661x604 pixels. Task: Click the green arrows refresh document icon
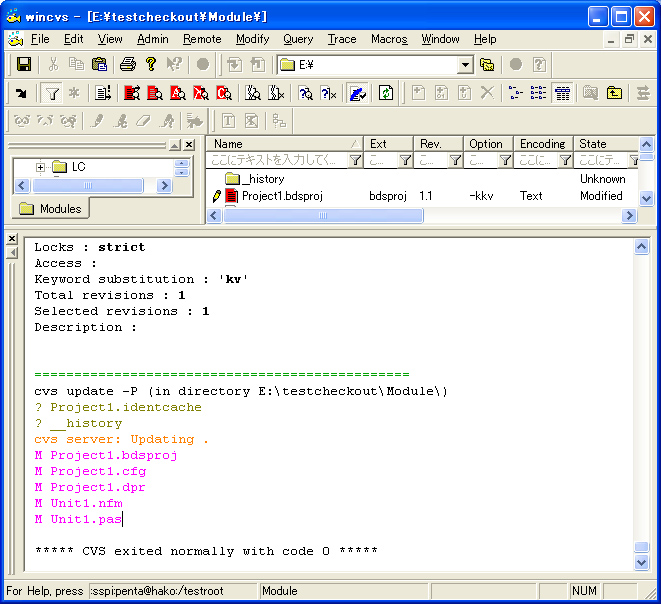coord(386,93)
